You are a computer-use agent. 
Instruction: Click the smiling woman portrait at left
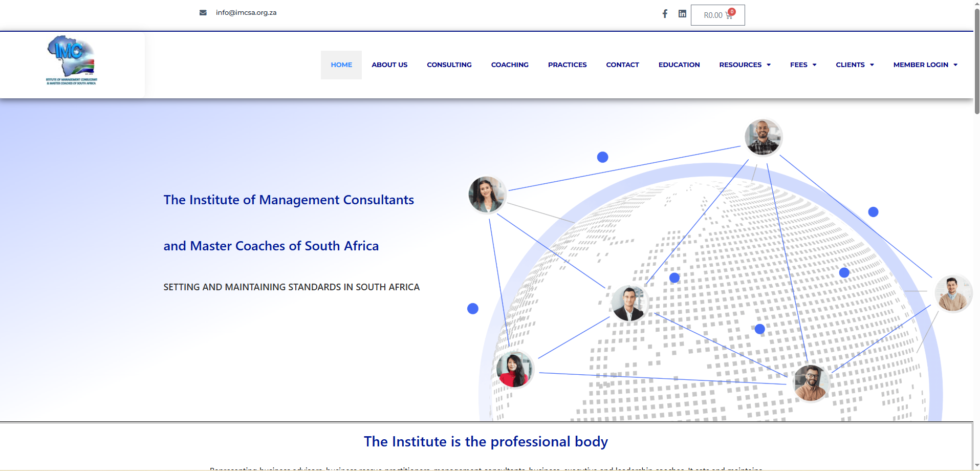[x=487, y=195]
